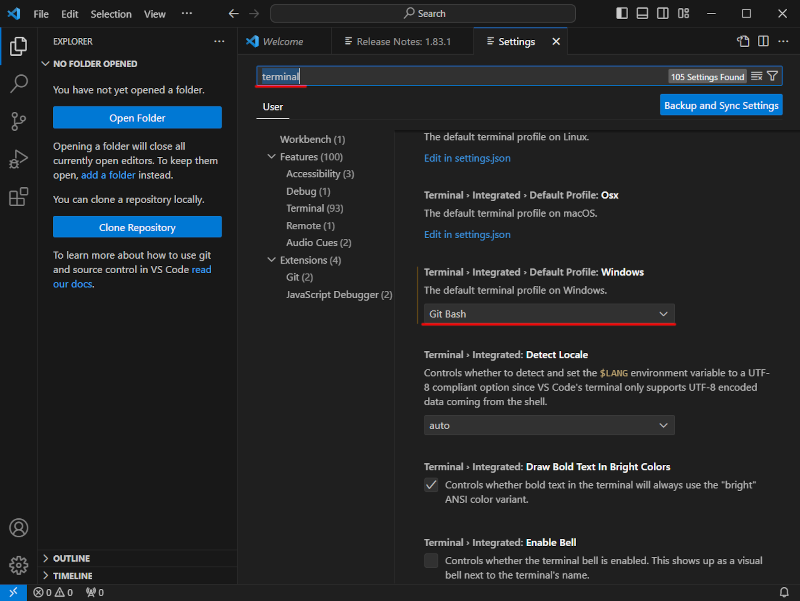Click the remote window indicator in status bar
The width and height of the screenshot is (800, 601).
tap(13, 592)
